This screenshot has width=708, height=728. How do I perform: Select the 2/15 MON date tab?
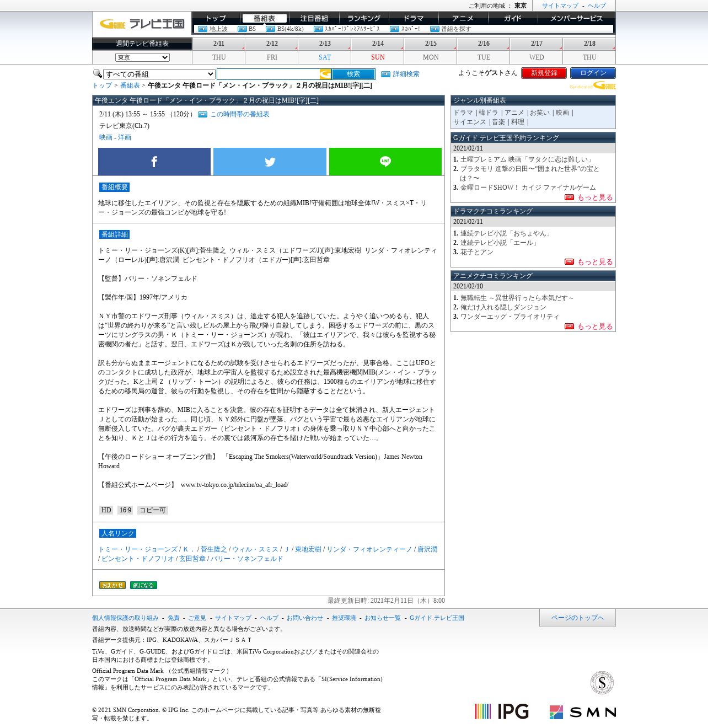click(x=431, y=50)
